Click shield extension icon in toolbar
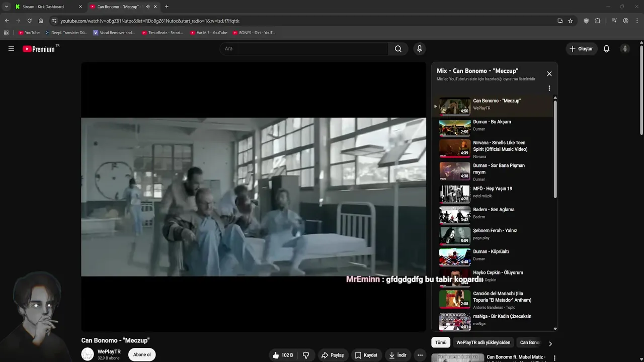The width and height of the screenshot is (644, 362). tap(586, 21)
